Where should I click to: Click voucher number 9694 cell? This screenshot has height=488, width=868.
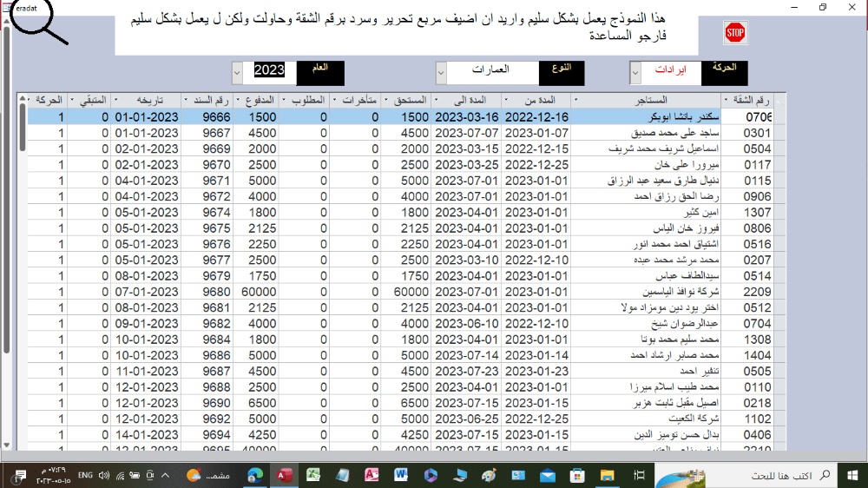click(x=207, y=435)
